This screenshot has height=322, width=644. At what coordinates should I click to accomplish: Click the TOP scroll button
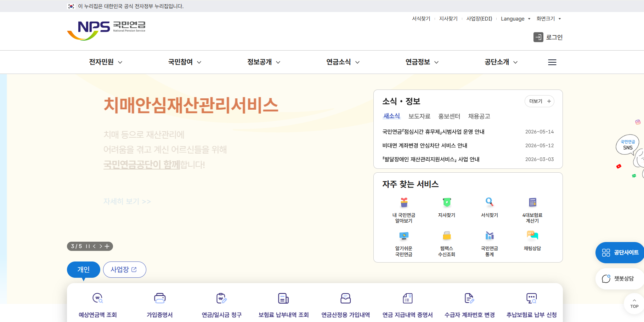[634, 304]
